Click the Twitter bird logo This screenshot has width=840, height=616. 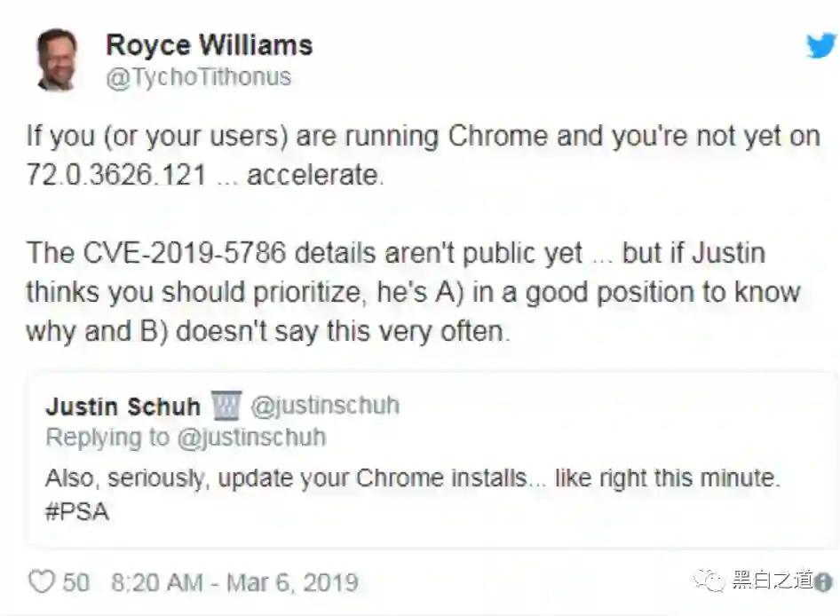click(820, 45)
